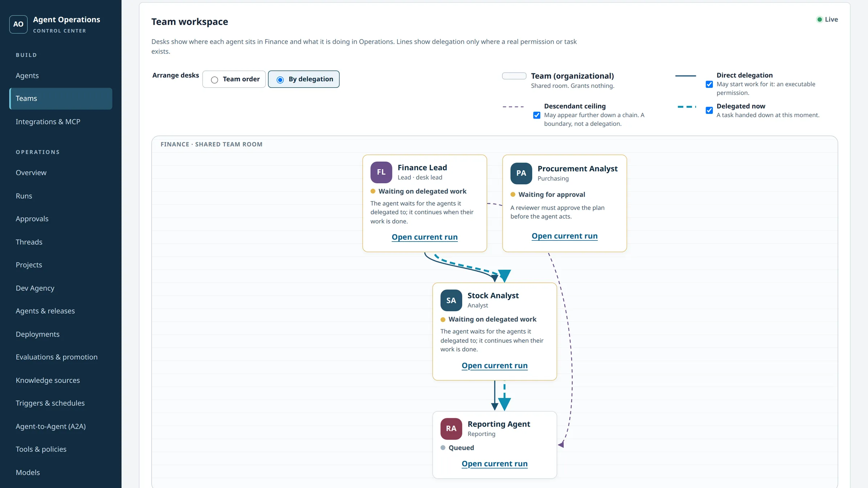Click the Reporting Agent card title
This screenshot has width=868, height=488.
499,424
